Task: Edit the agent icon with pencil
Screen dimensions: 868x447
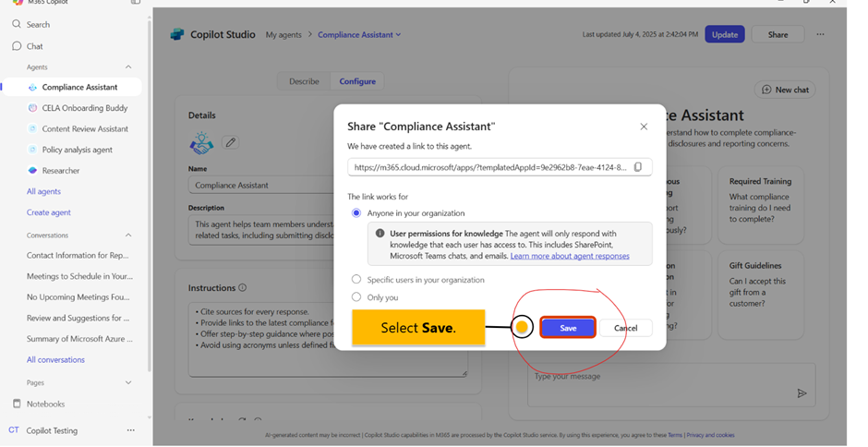Action: [230, 143]
